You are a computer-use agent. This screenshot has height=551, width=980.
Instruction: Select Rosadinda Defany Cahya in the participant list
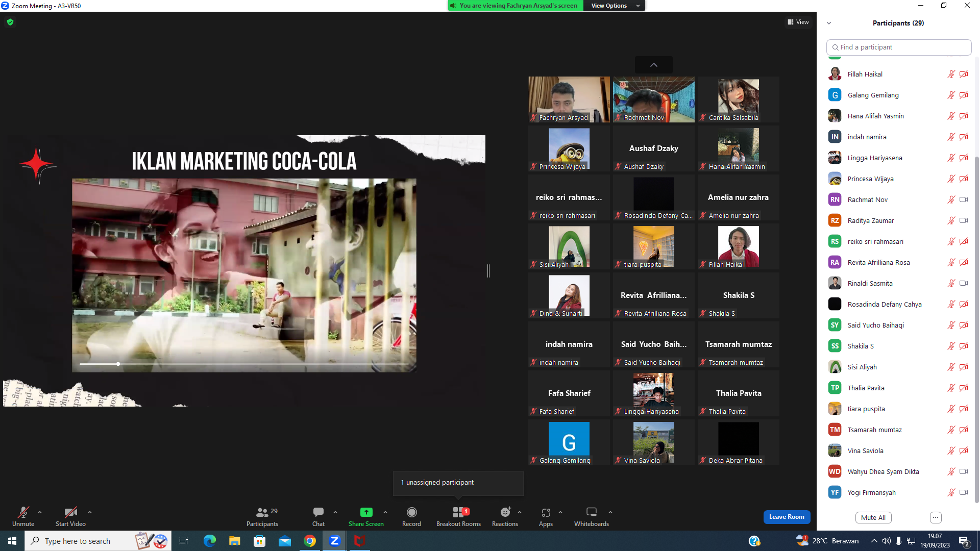[x=898, y=304]
